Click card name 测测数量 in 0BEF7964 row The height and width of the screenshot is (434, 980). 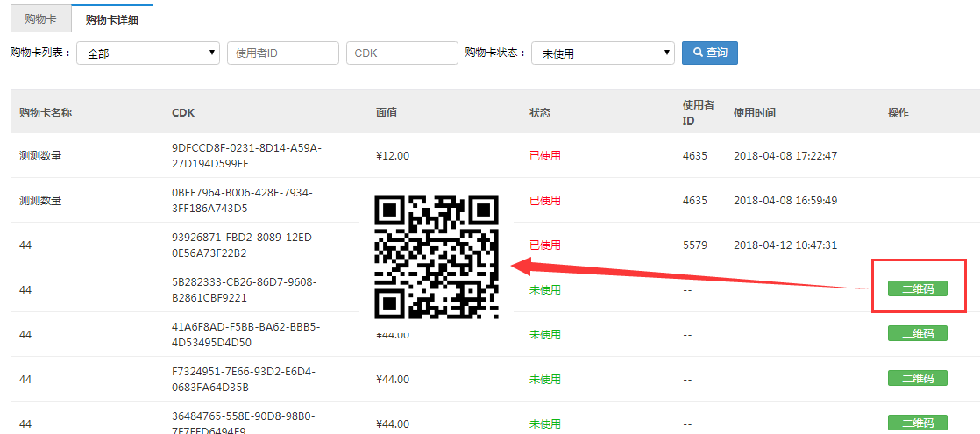coord(40,200)
